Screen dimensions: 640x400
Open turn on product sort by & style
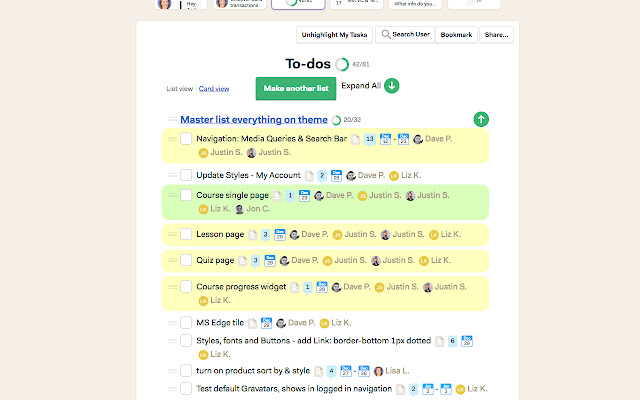tap(253, 371)
